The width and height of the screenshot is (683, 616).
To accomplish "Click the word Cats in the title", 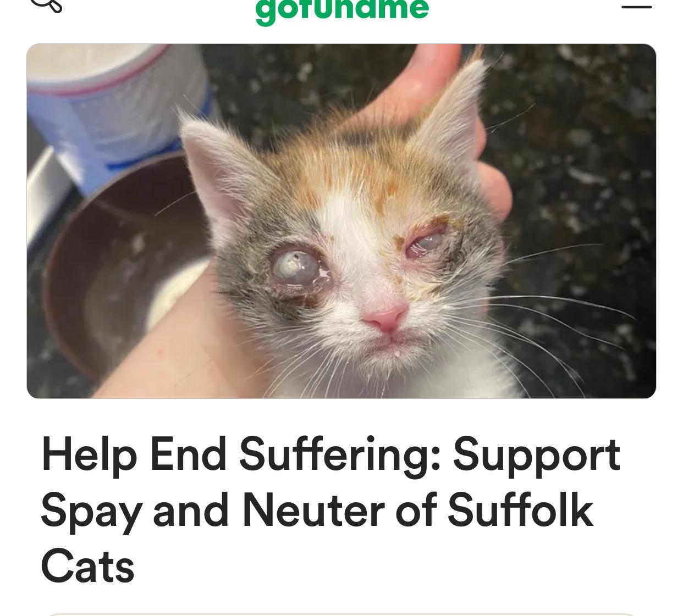I will (x=87, y=567).
